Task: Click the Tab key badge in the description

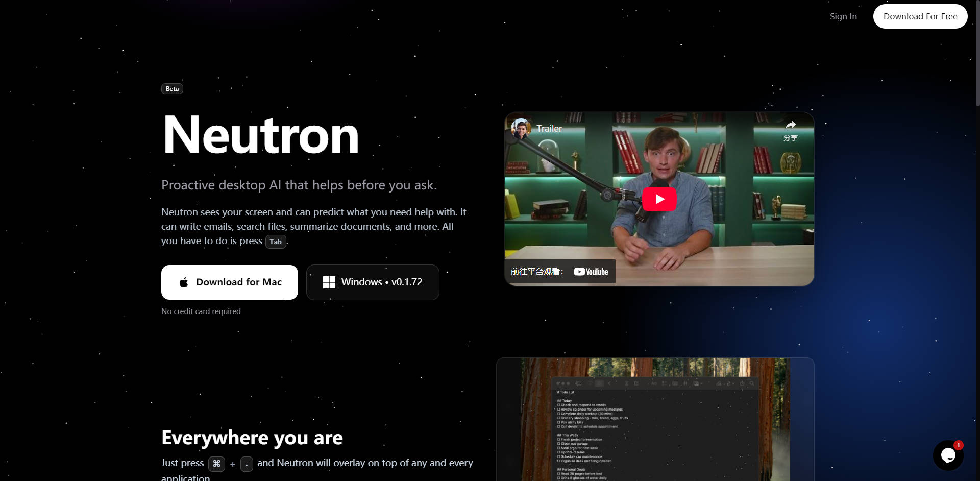Action: (x=276, y=242)
